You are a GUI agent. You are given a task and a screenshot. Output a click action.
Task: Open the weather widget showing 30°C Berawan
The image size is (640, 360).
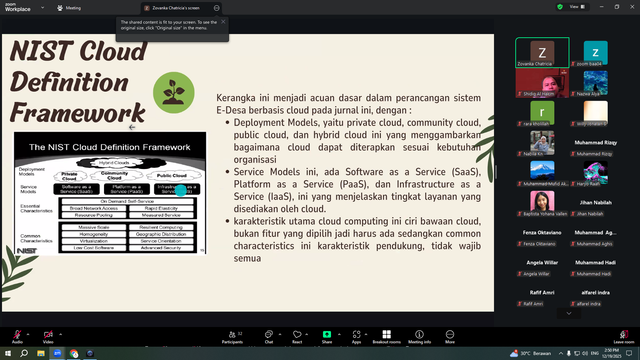click(531, 353)
